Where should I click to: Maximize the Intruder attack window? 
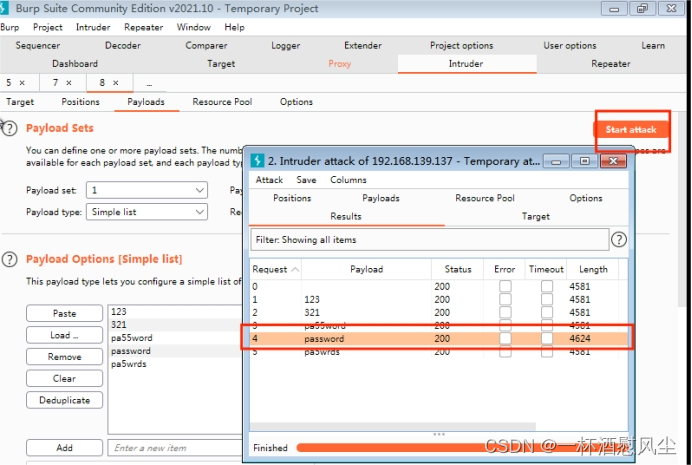[x=585, y=161]
